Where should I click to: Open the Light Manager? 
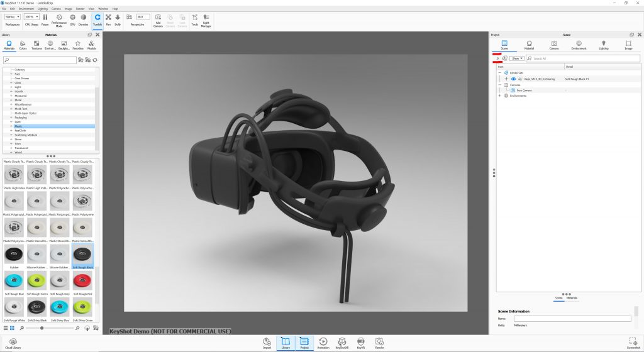click(x=206, y=19)
